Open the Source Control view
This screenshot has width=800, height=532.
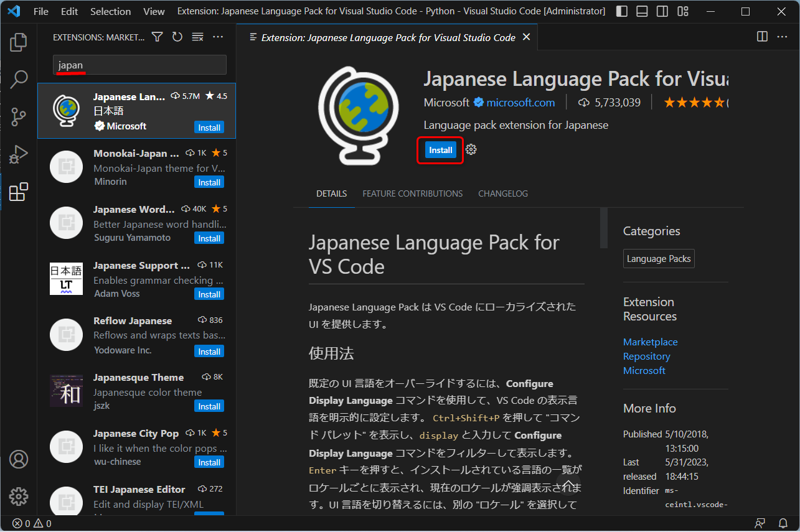point(19,117)
